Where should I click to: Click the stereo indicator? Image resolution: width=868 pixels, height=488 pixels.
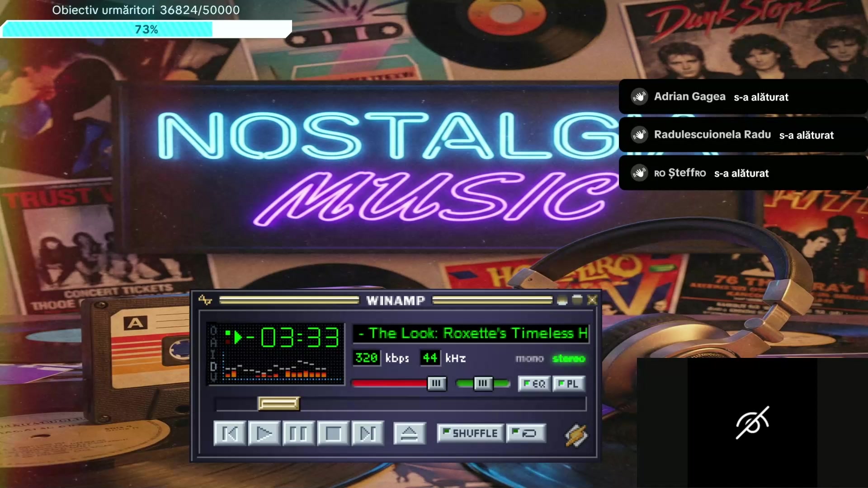(569, 359)
